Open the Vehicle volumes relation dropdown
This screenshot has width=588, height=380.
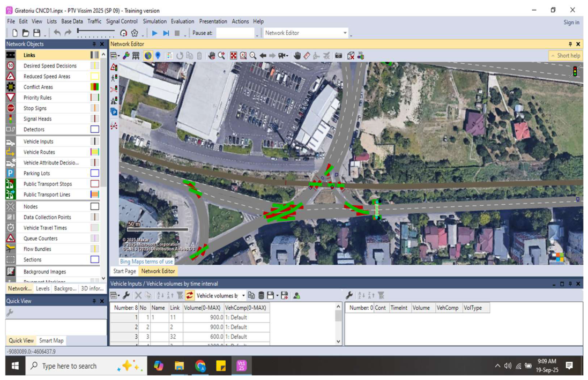pyautogui.click(x=220, y=296)
